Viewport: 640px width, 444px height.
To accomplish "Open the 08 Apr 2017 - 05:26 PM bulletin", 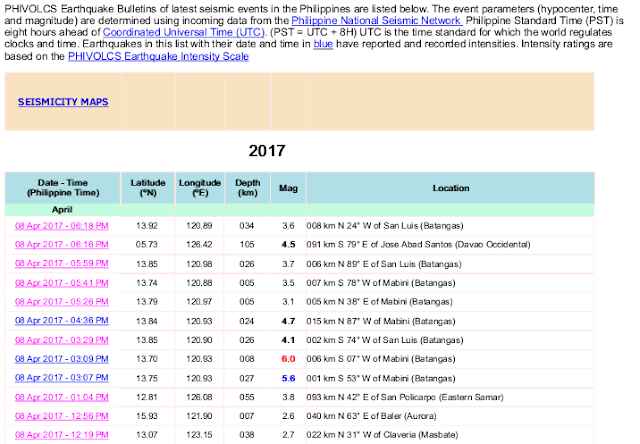I will click(x=62, y=302).
